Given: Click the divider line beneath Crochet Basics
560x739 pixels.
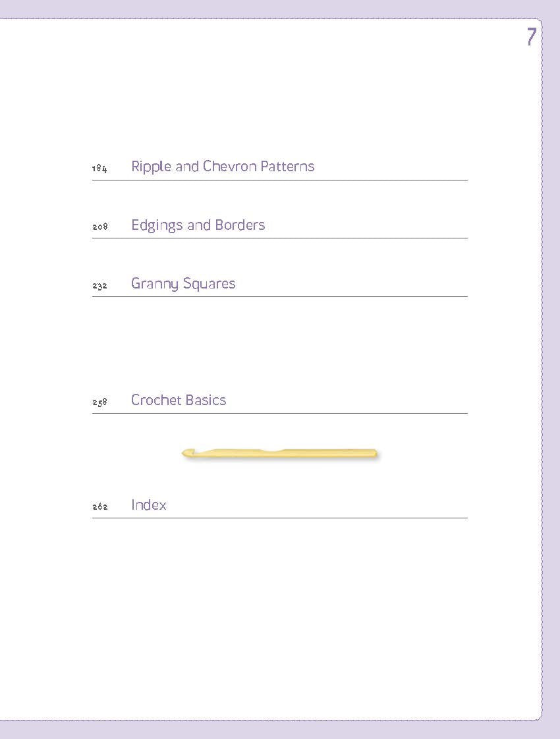Looking at the screenshot, I should coord(280,413).
